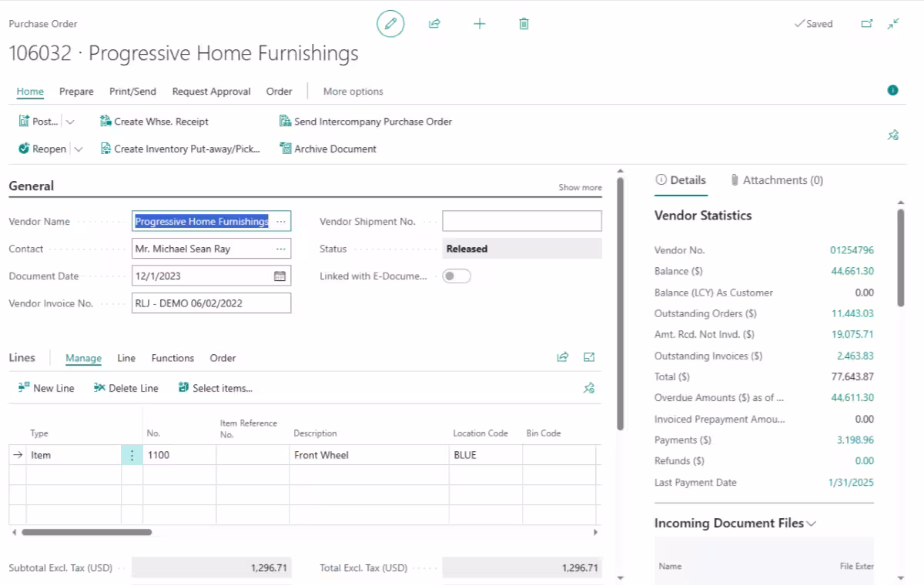Viewport: 924px width, 585px height.
Task: Open Document Date calendar picker
Action: pos(280,276)
